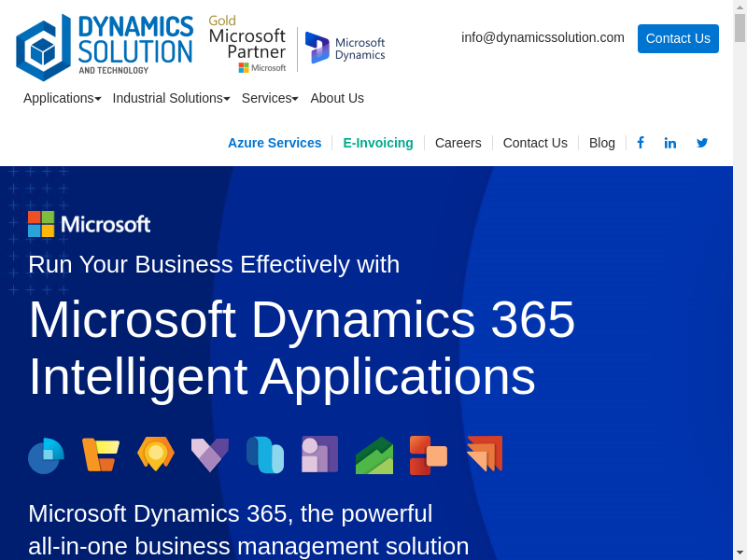Viewport: 747px width, 560px height.
Task: Visit the Twitter social icon link
Action: (702, 143)
